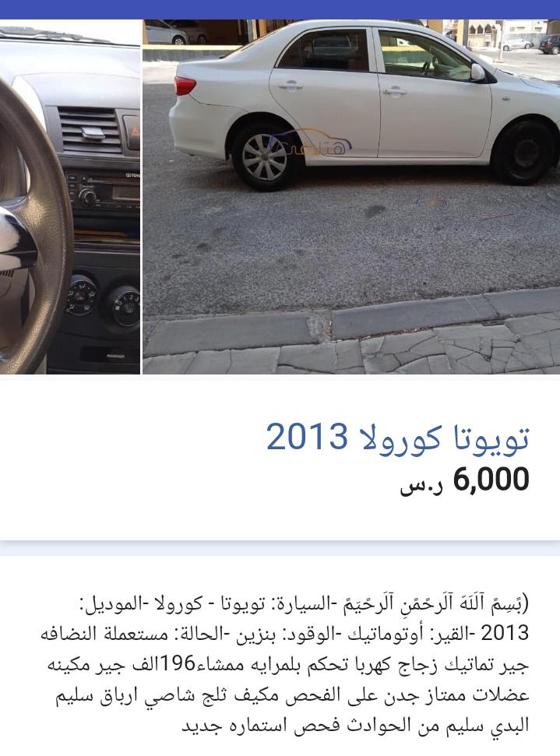560x756 pixels.
Task: Open the interior dashboard photo
Action: pyautogui.click(x=70, y=197)
